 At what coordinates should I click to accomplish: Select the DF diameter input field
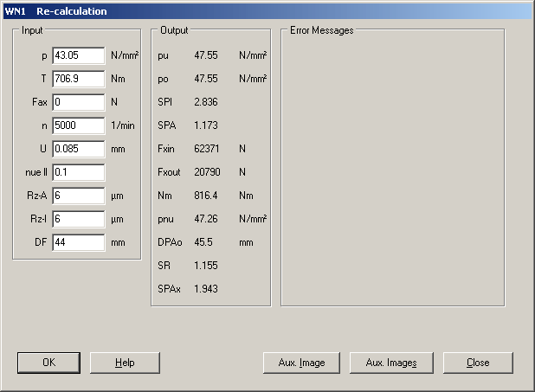78,242
